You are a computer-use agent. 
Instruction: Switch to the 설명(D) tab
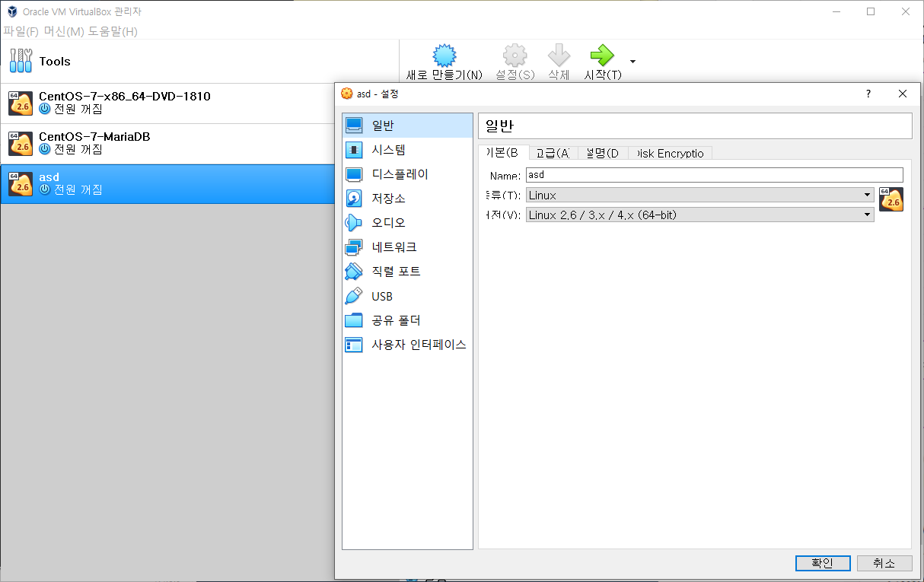click(603, 153)
